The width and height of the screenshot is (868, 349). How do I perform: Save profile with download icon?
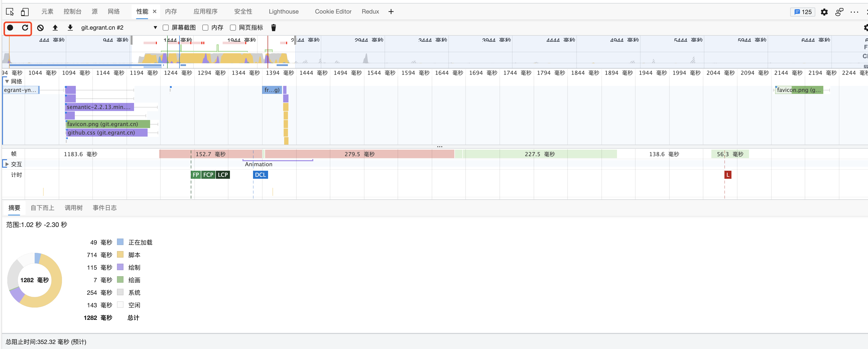coord(70,28)
